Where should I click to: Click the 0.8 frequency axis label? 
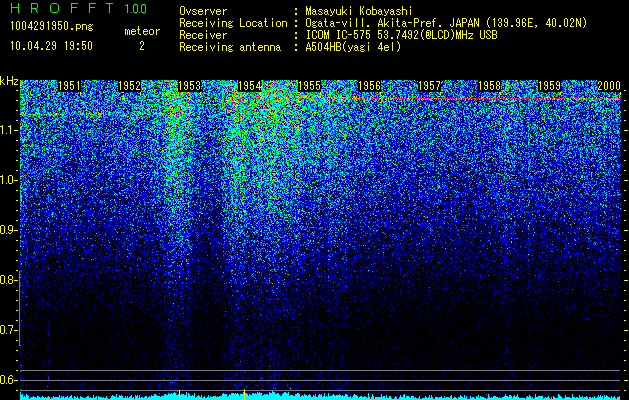tap(9, 280)
